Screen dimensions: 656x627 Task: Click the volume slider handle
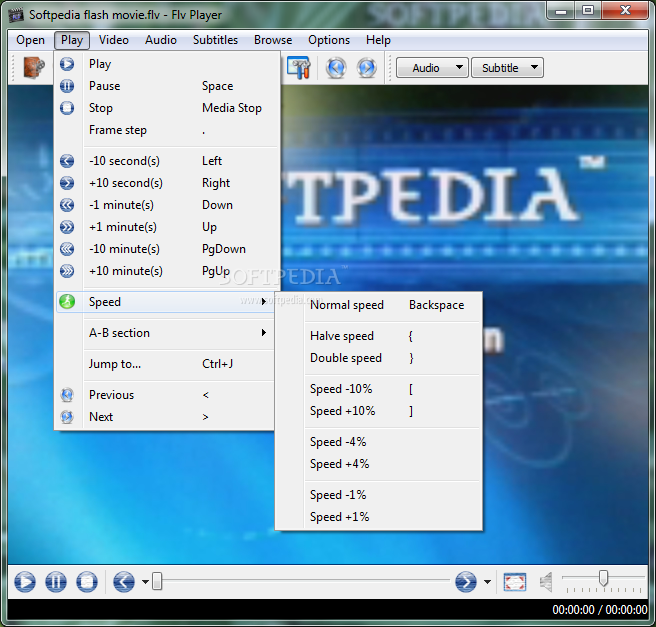[x=603, y=578]
